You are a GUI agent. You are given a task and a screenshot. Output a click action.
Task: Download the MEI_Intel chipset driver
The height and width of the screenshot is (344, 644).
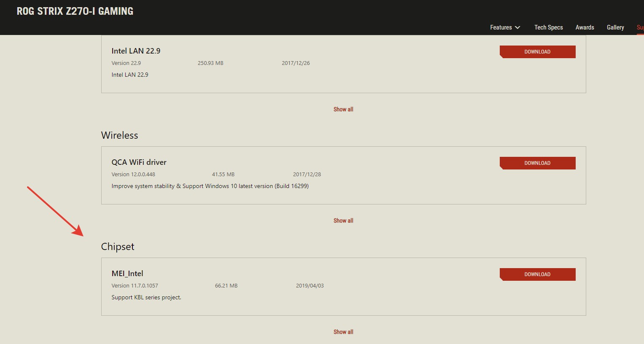pos(537,274)
